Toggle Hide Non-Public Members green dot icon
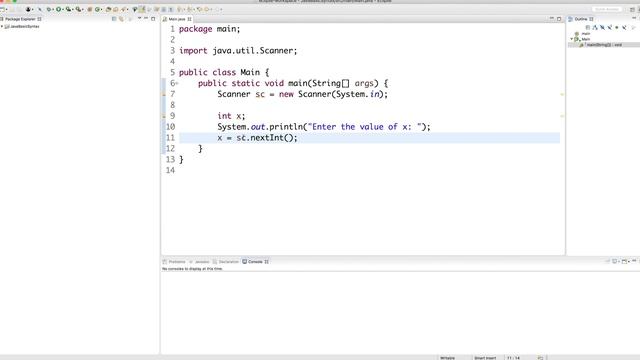Viewport: 640px width, 360px height. [x=617, y=27]
